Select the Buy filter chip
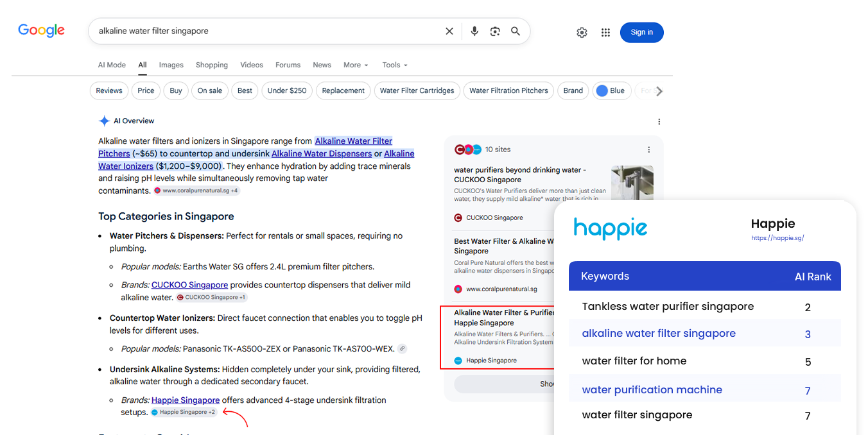This screenshot has height=435, width=868. coord(176,90)
